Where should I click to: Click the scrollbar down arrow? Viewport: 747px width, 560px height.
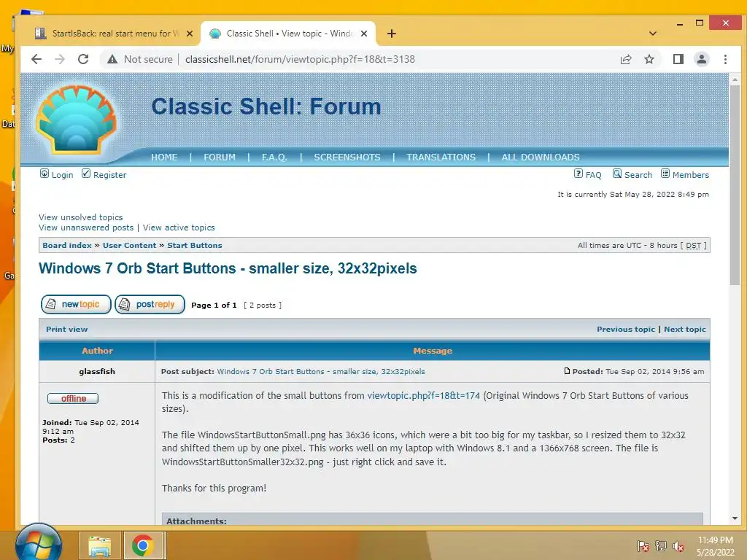[735, 518]
